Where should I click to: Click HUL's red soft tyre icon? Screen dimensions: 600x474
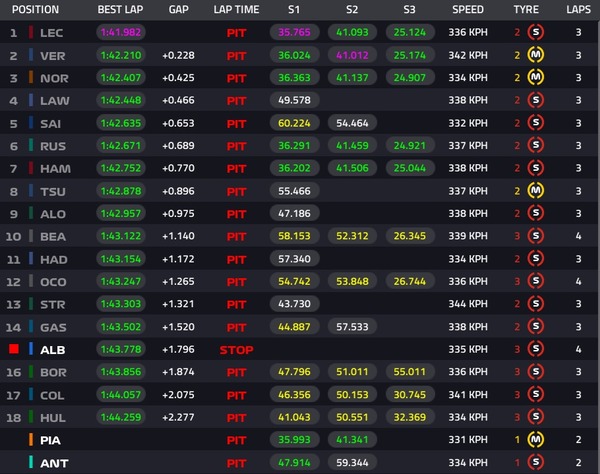point(536,416)
